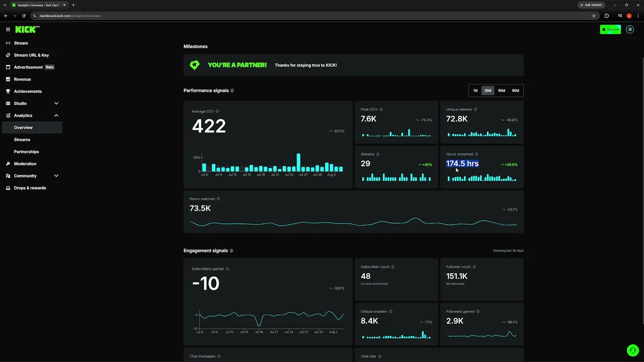Open a new browser tab

[73, 5]
